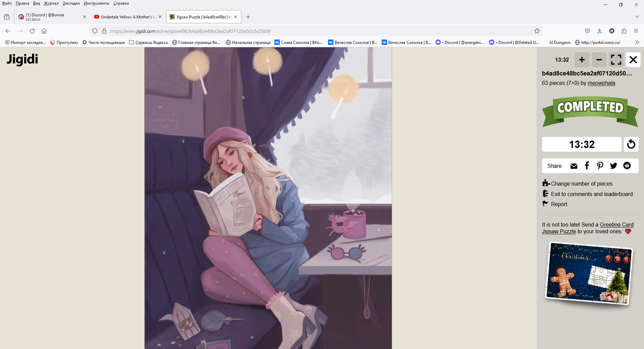Open the Firefox View tab overview button
Screen dimensions: 644x349
pos(7,17)
